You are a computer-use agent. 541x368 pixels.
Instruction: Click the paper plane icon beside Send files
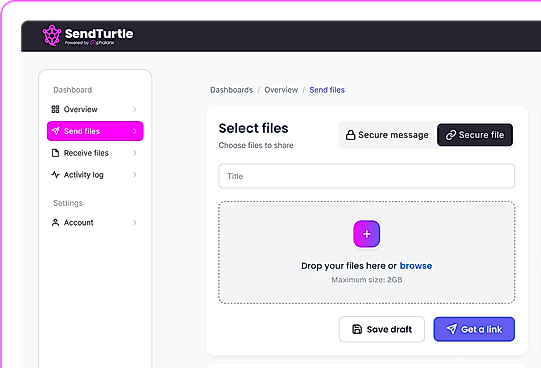pyautogui.click(x=56, y=131)
